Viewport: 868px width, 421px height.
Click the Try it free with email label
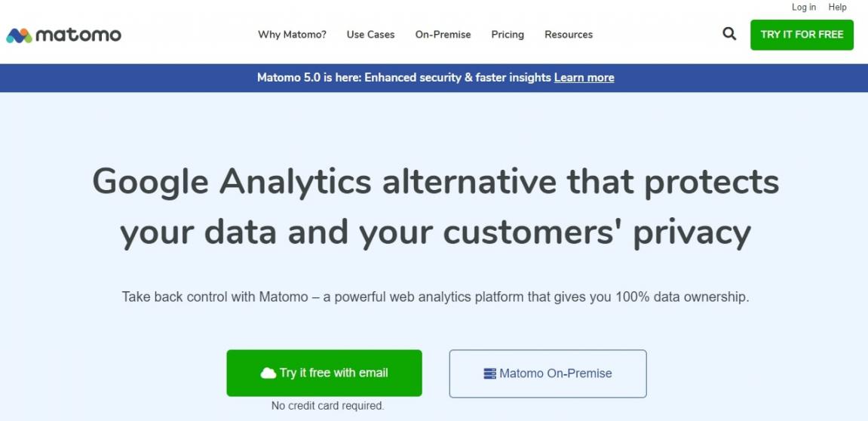[x=334, y=373]
